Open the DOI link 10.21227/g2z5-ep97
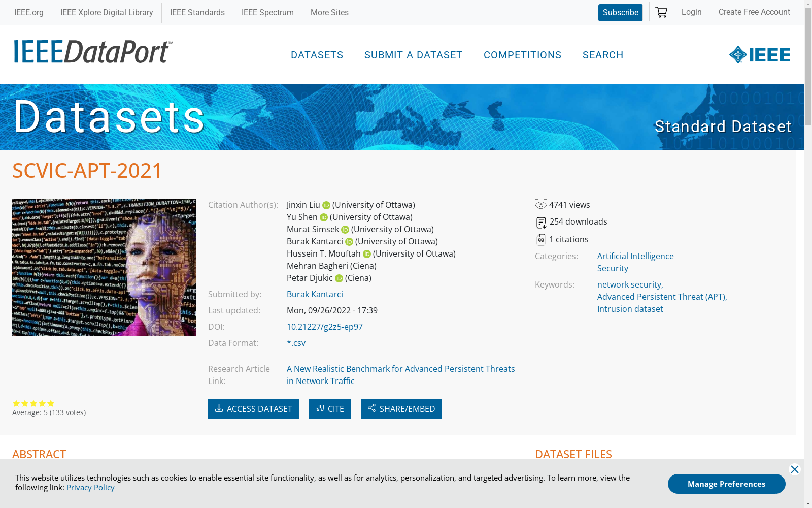Image resolution: width=812 pixels, height=508 pixels. coord(325,327)
